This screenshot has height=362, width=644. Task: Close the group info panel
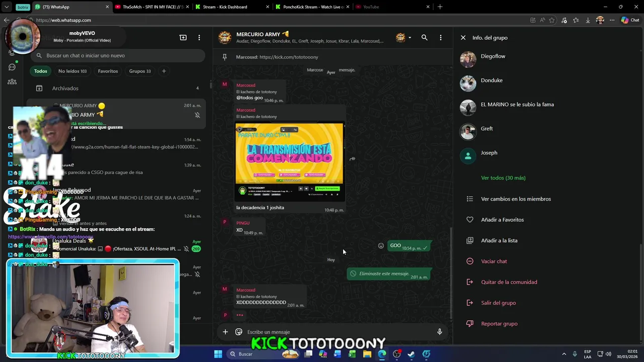point(463,38)
